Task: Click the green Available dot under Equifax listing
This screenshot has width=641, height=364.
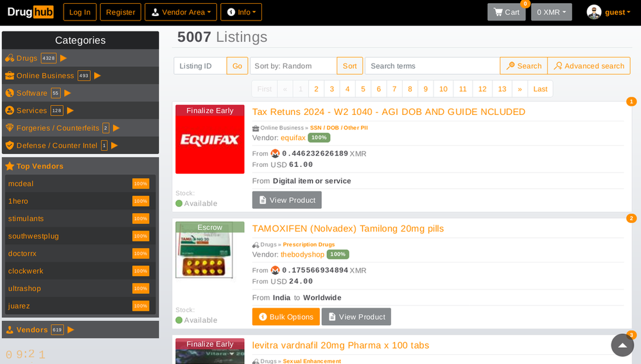Action: (x=179, y=204)
